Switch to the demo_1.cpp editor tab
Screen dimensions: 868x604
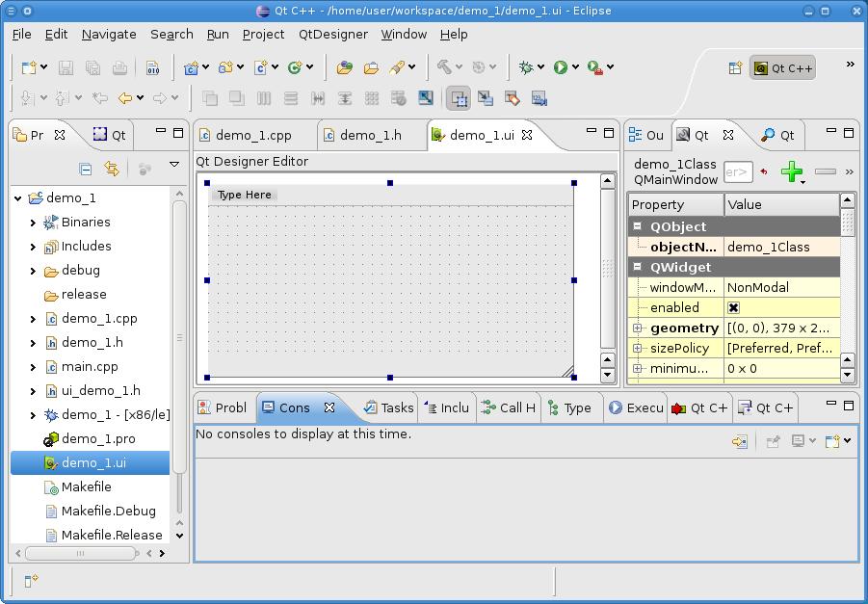[252, 135]
